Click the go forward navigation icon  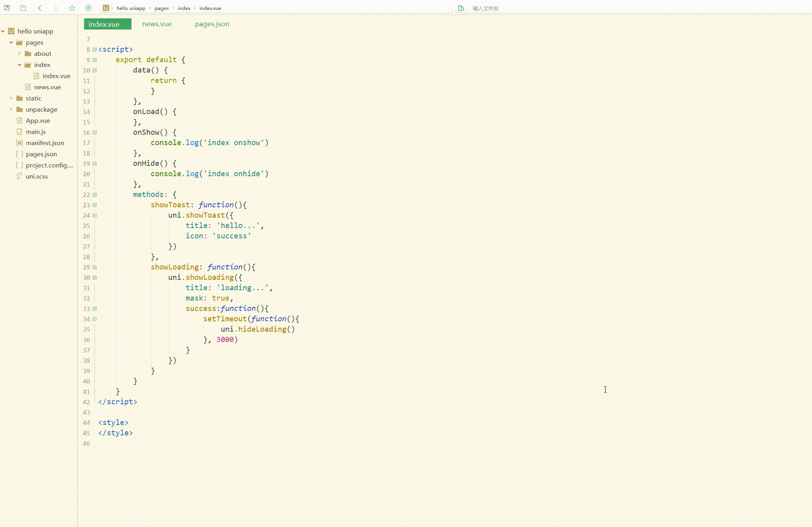55,8
